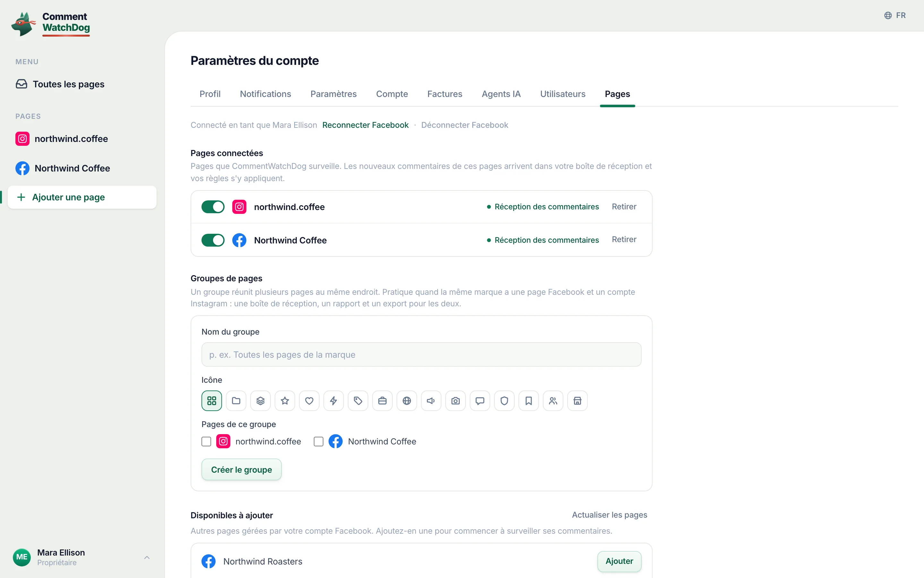This screenshot has height=578, width=924.
Task: Select the shield group icon
Action: [x=504, y=401]
